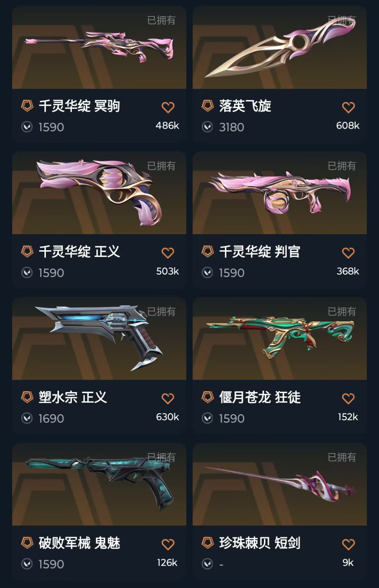Click 已拥有 badge on 千灵华绽 正义 card
The width and height of the screenshot is (379, 588).
pyautogui.click(x=161, y=166)
